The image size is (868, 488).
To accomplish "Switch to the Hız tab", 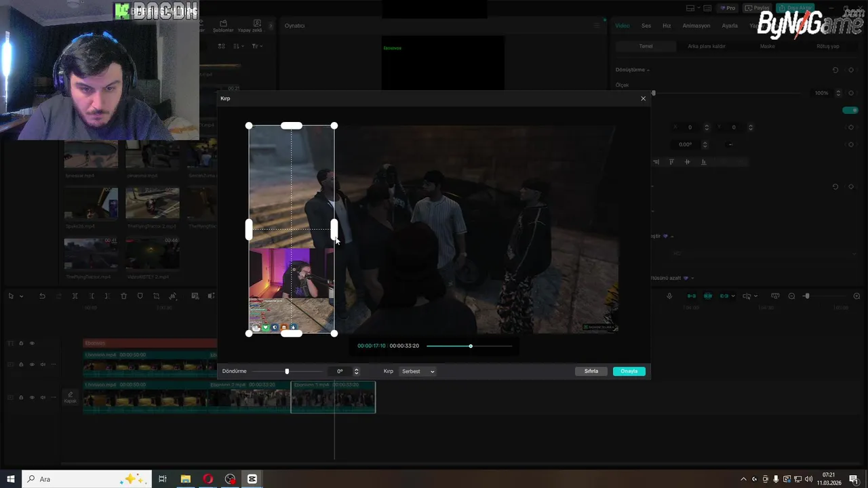I will [667, 26].
